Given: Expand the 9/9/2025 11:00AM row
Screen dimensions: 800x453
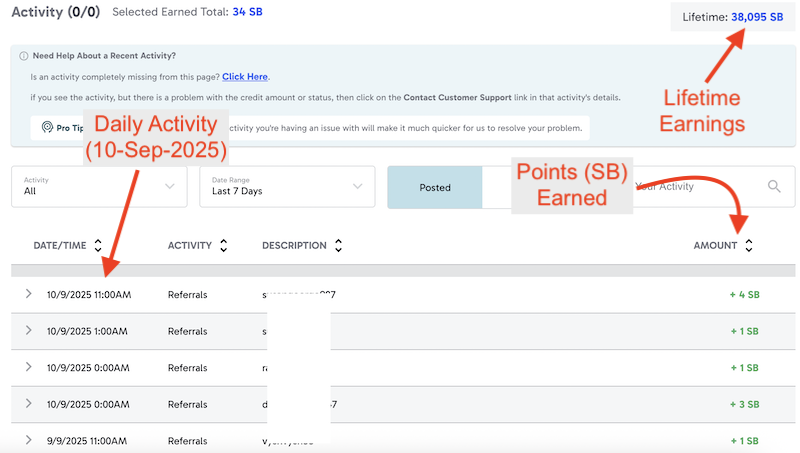Looking at the screenshot, I should click(29, 440).
